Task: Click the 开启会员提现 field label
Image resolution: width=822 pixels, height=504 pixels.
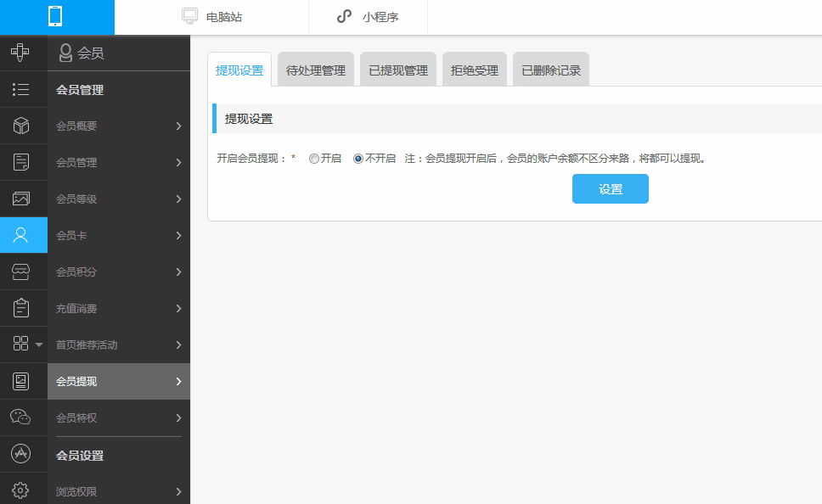Action: (251, 158)
